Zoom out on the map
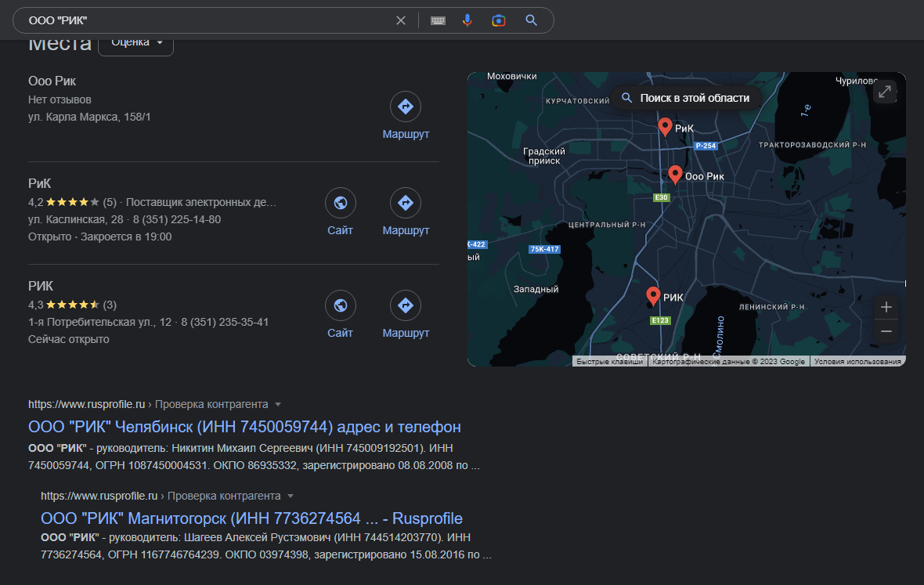This screenshot has height=585, width=924. point(886,331)
